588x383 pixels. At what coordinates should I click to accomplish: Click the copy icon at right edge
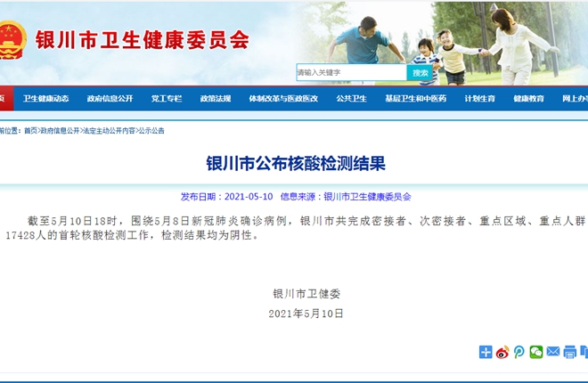[584, 352]
